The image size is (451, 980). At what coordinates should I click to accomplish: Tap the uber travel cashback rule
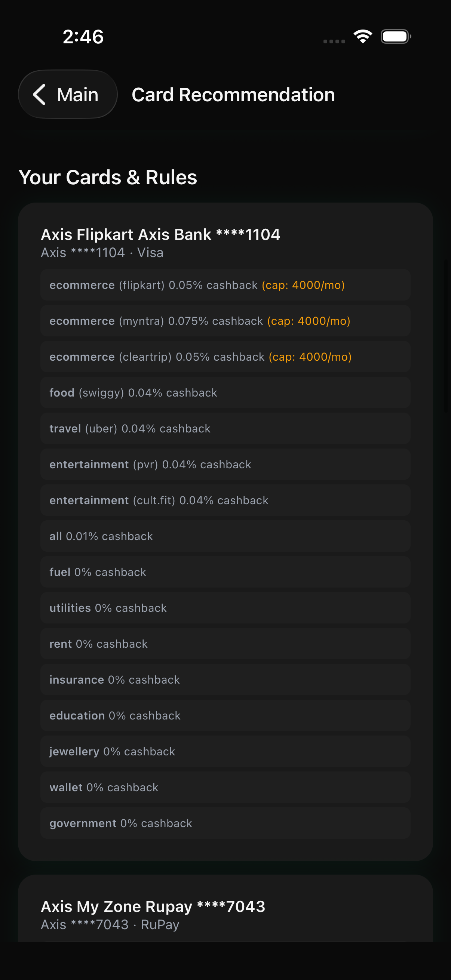225,428
